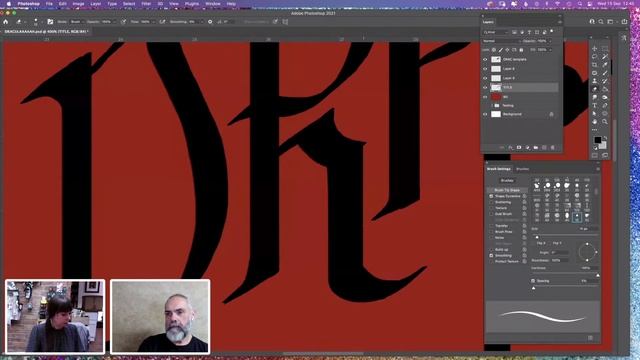Toggle visibility of the template layer
This screenshot has height=360, width=640.
(485, 60)
